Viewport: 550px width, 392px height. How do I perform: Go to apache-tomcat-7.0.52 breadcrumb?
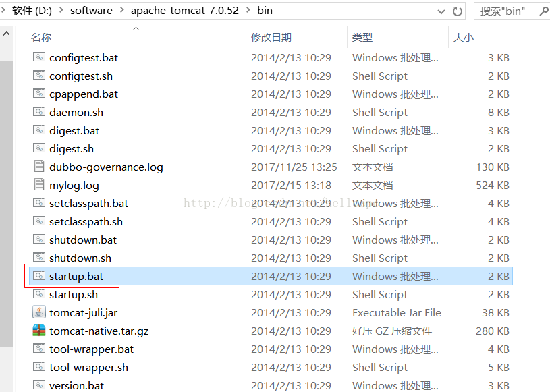(185, 11)
